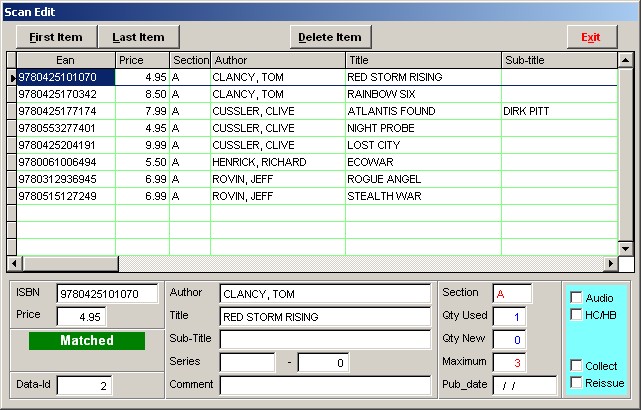Click the Qty New field
This screenshot has width=641, height=410.
[x=509, y=339]
